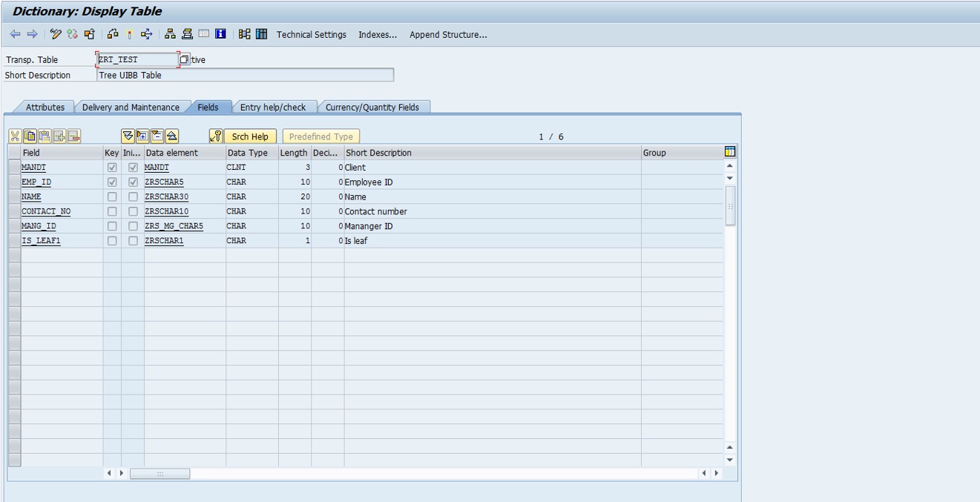
Task: Click the Back navigation arrow
Action: pos(16,34)
